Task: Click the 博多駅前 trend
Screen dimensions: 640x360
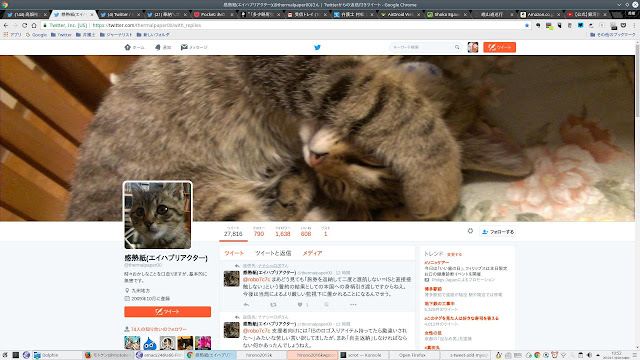Action: pos(433,289)
